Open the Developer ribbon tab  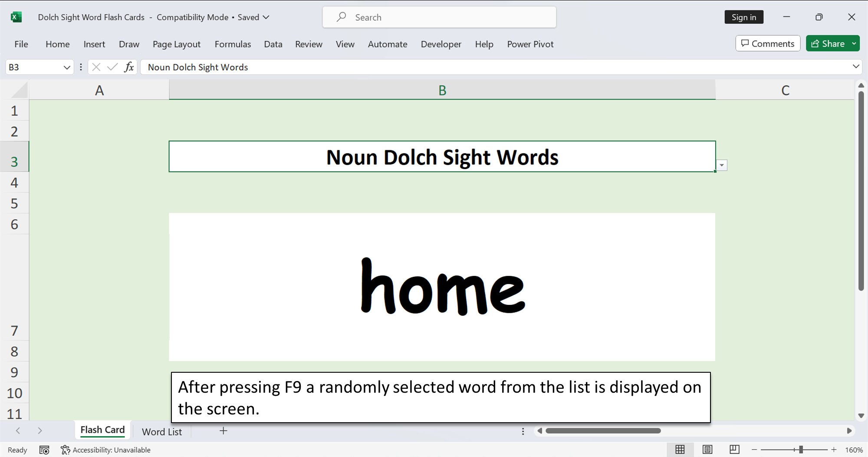pos(441,44)
